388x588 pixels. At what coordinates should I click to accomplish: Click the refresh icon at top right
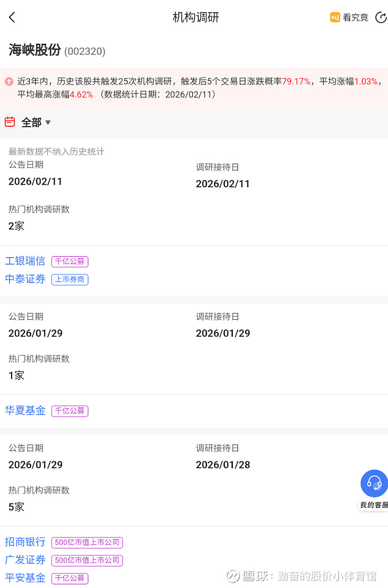(381, 17)
